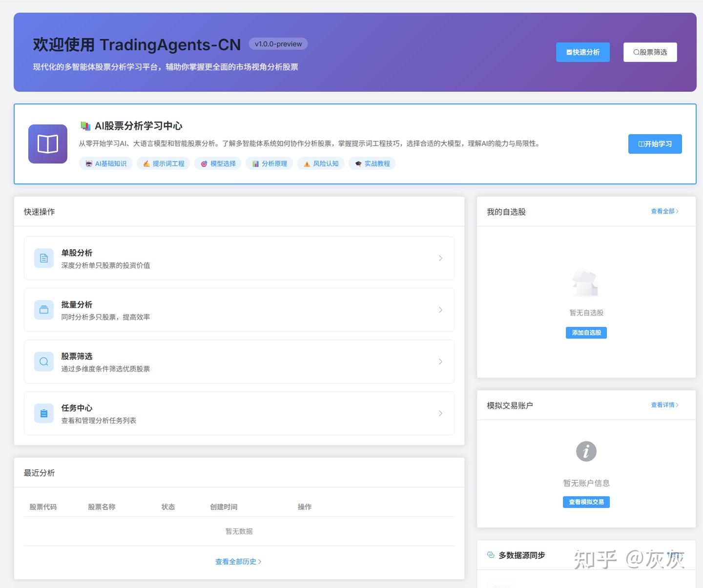Select the 单股分析 document icon

(43, 258)
